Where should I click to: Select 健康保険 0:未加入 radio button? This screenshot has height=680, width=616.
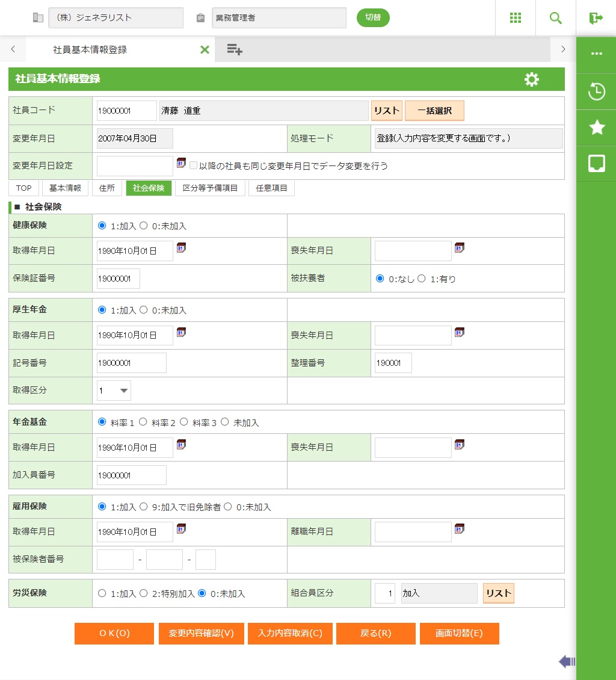click(x=144, y=226)
